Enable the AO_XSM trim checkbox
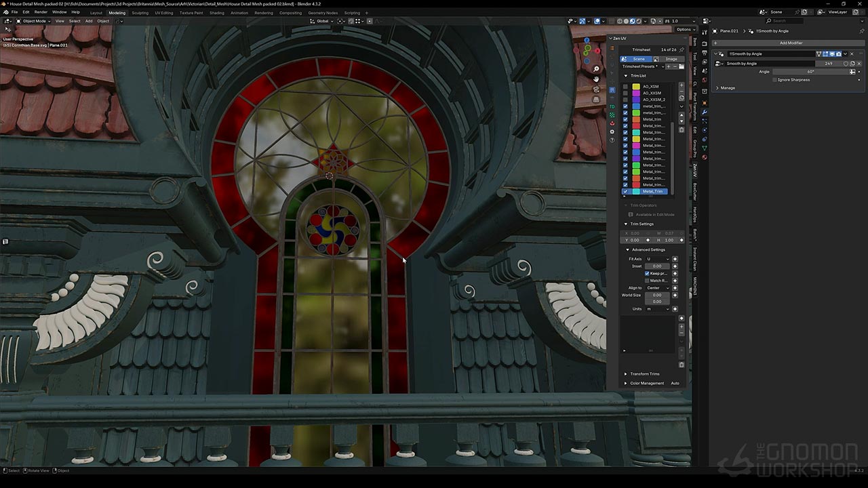 click(x=625, y=87)
